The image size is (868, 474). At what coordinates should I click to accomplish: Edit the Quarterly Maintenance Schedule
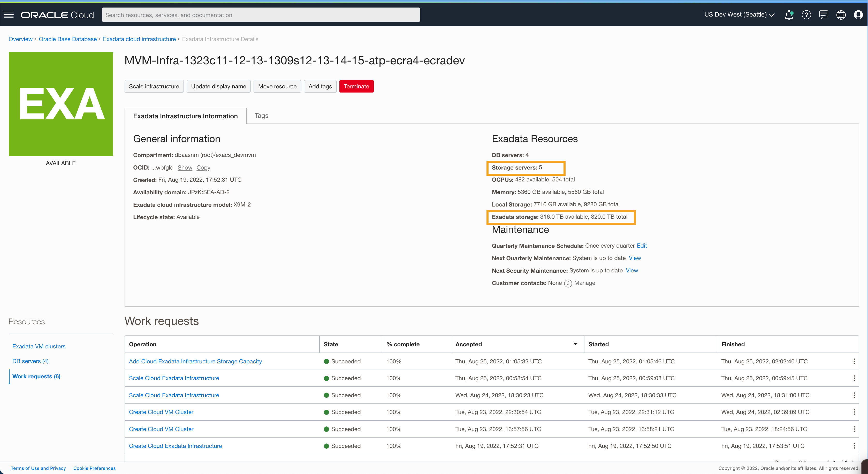coord(642,246)
